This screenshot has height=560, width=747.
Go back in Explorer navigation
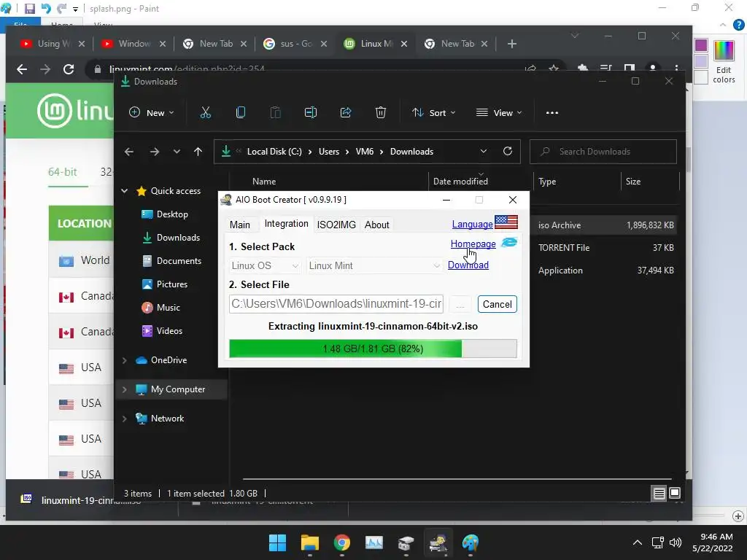[x=129, y=152]
